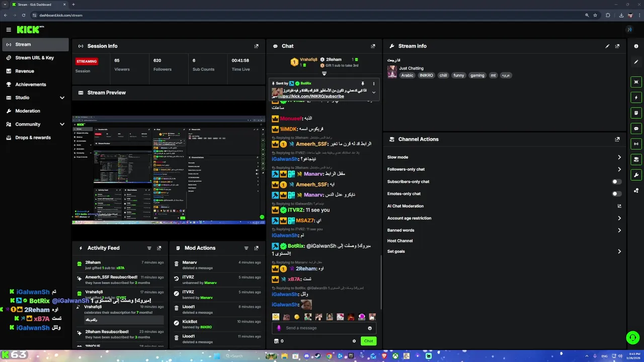This screenshot has width=644, height=362.
Task: Pop out the Mod Actions panel
Action: tap(256, 248)
